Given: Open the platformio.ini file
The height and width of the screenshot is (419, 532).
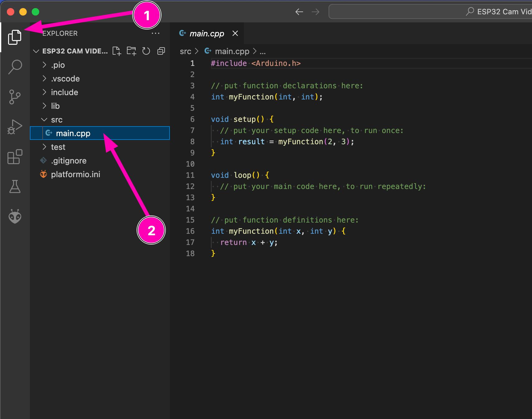Looking at the screenshot, I should (x=100, y=174).
